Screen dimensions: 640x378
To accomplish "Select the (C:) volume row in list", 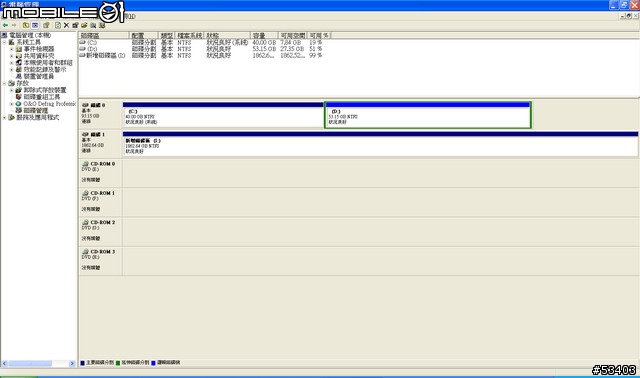I will point(204,42).
